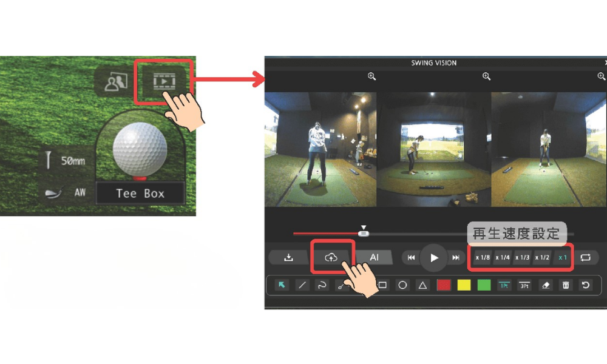
Task: Pick the green drawing color
Action: point(484,286)
